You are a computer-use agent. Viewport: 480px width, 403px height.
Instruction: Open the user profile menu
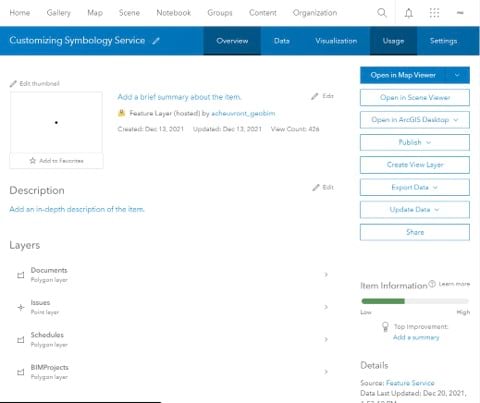point(460,13)
